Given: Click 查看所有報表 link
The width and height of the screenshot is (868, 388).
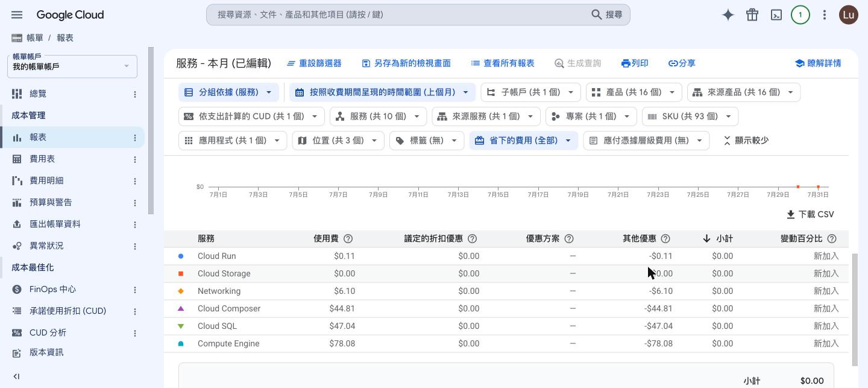Looking at the screenshot, I should (503, 63).
